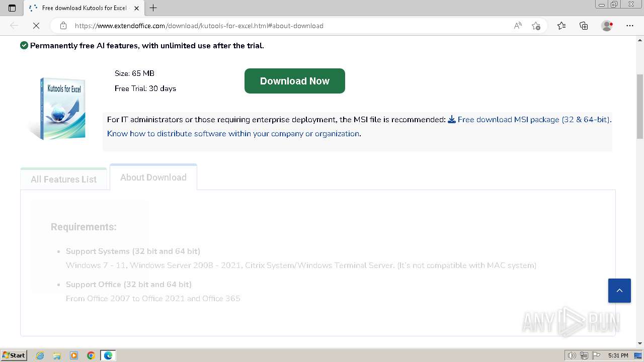This screenshot has width=644, height=362.
Task: Click the taskbar clock 5:31 PM
Action: pyautogui.click(x=618, y=355)
